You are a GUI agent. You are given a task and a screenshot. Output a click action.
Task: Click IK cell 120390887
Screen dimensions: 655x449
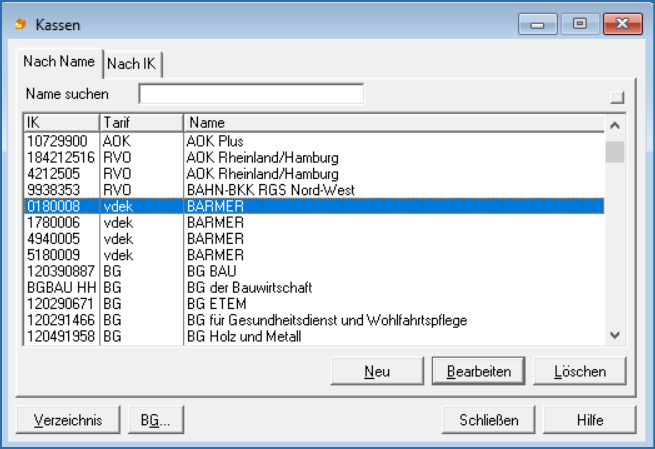[x=61, y=271]
